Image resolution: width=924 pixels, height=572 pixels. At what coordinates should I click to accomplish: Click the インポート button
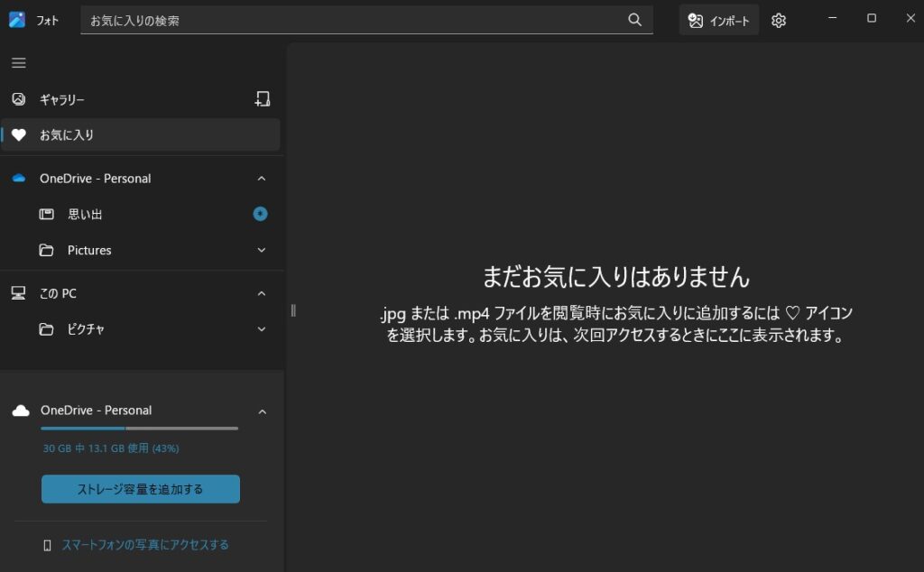(x=719, y=21)
